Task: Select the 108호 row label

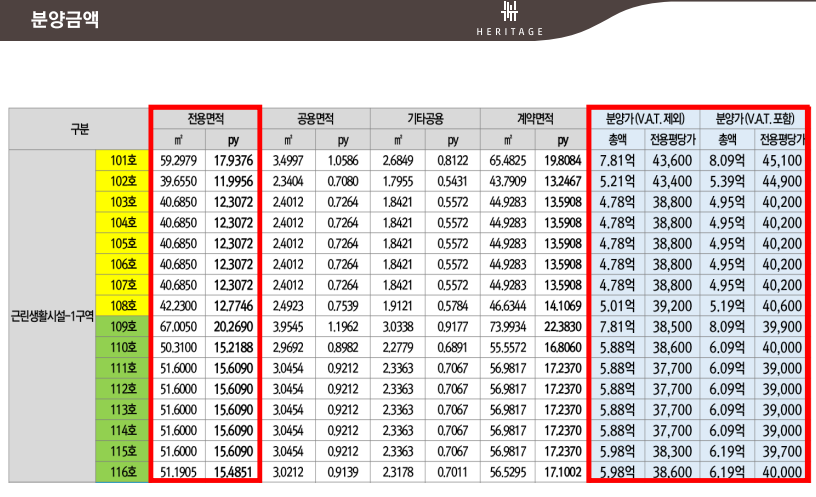Action: pos(123,305)
